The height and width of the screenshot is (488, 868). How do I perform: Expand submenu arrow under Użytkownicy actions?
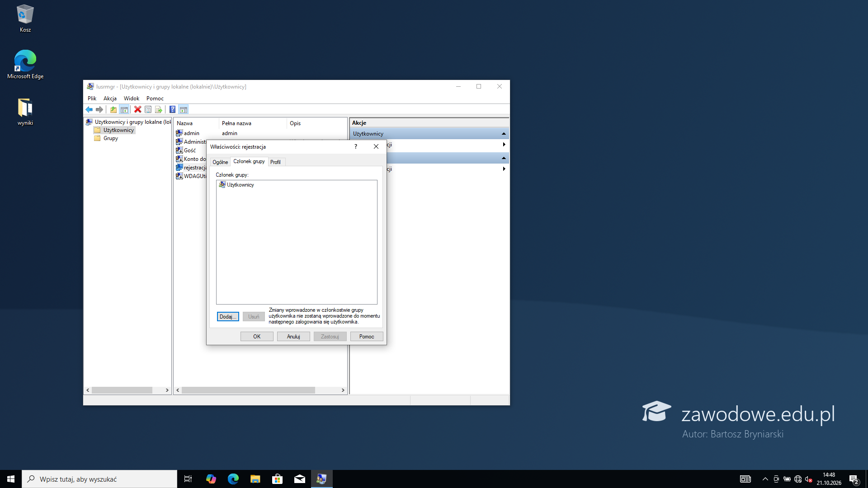click(x=504, y=145)
